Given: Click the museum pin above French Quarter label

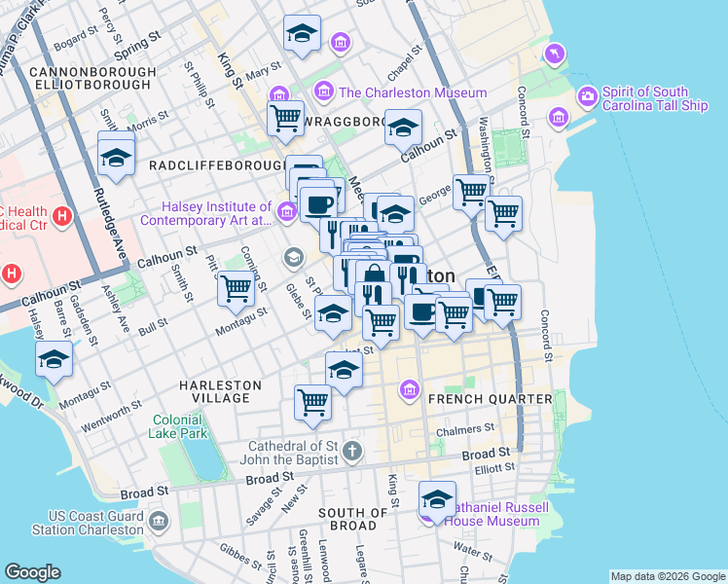Looking at the screenshot, I should 410,390.
